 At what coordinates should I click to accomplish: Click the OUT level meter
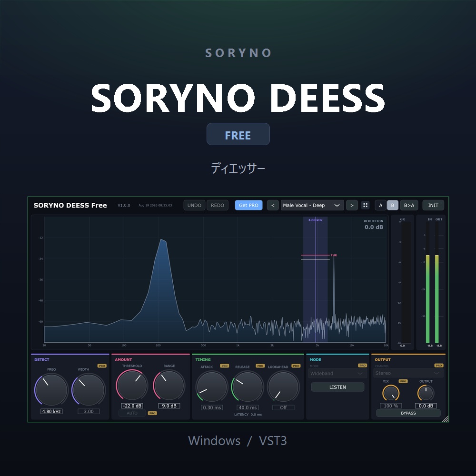pyautogui.click(x=437, y=283)
